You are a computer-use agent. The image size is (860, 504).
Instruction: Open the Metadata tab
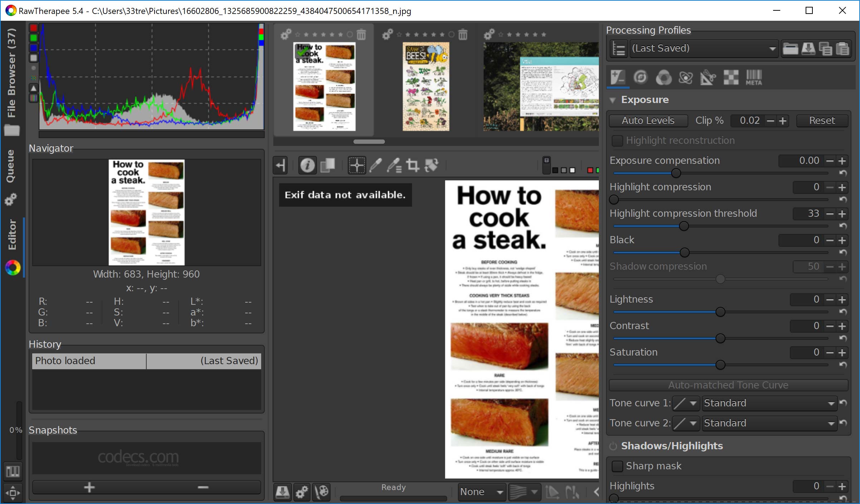754,77
